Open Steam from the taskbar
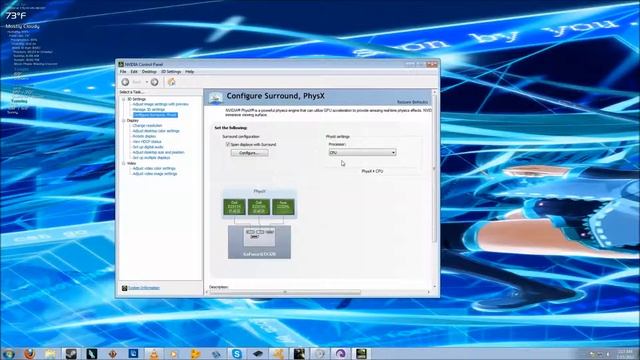640x360 pixels. 71,354
